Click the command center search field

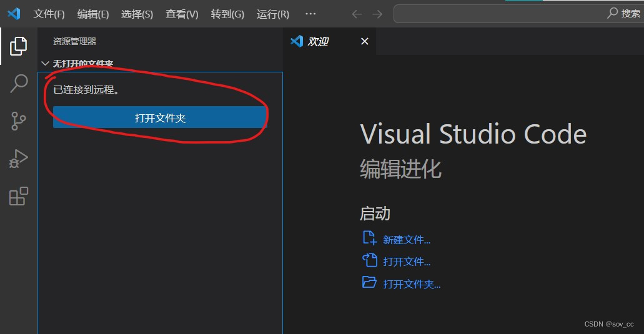point(518,14)
